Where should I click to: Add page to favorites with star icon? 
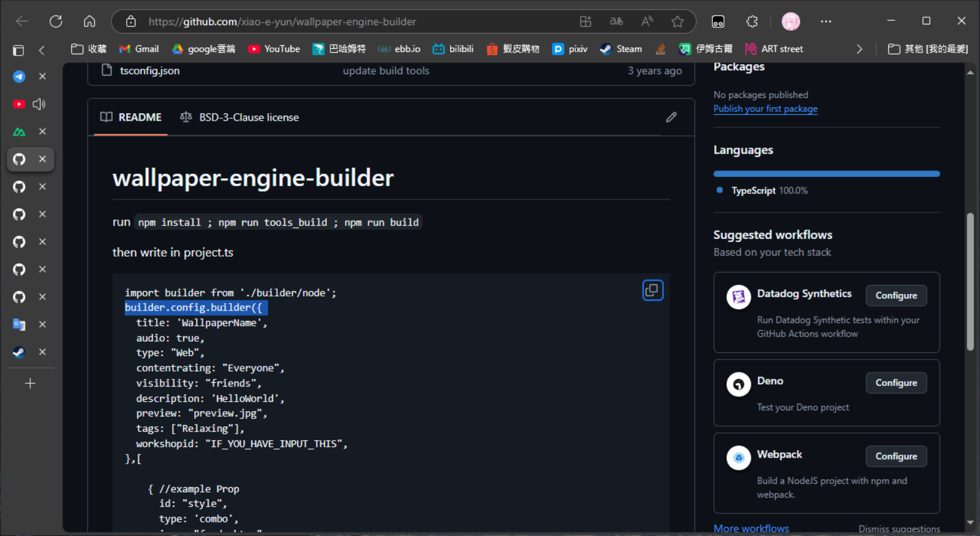click(x=677, y=21)
